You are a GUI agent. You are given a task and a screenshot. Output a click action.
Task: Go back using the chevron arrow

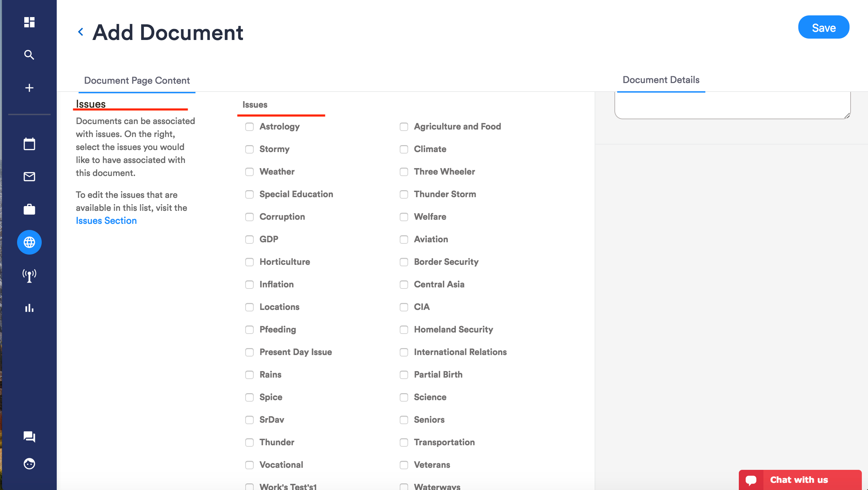click(81, 32)
